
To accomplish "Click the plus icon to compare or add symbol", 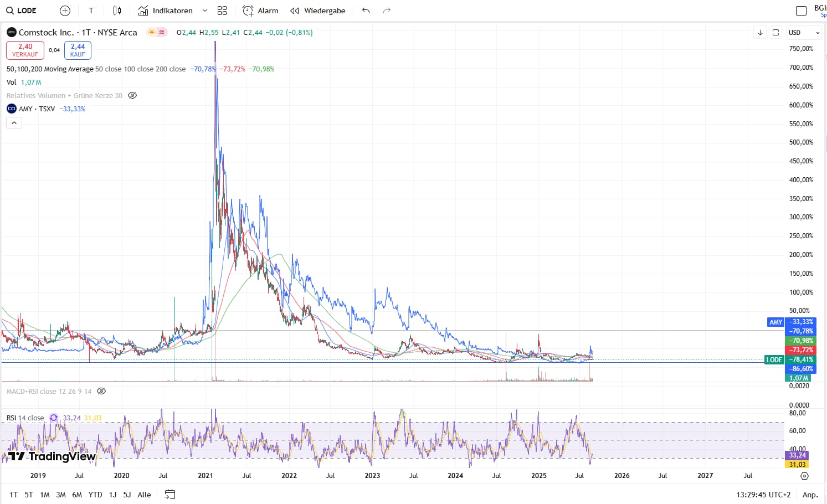I will click(65, 11).
